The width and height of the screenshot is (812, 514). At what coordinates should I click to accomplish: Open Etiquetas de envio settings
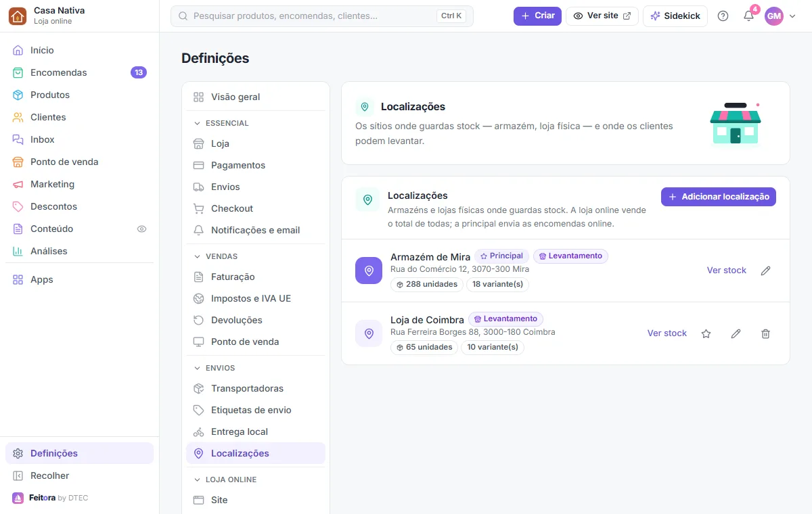point(256,410)
